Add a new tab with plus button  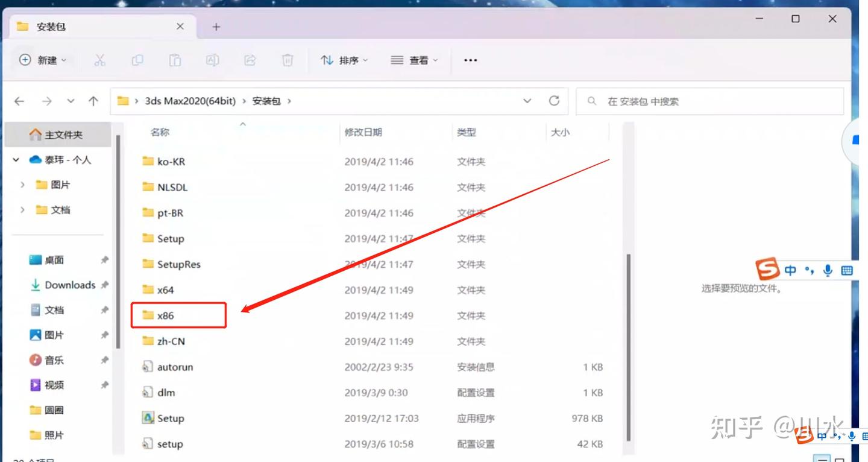(216, 27)
